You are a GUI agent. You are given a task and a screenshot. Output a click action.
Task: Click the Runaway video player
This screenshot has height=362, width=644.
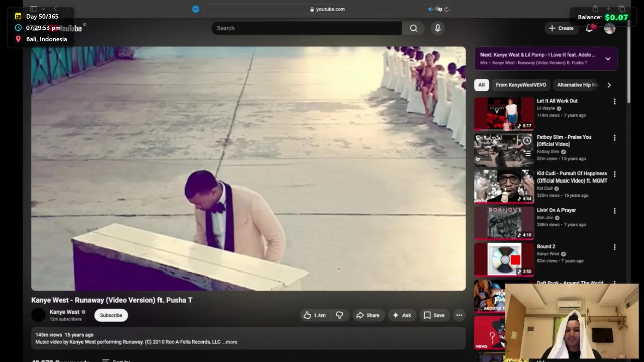tap(249, 168)
